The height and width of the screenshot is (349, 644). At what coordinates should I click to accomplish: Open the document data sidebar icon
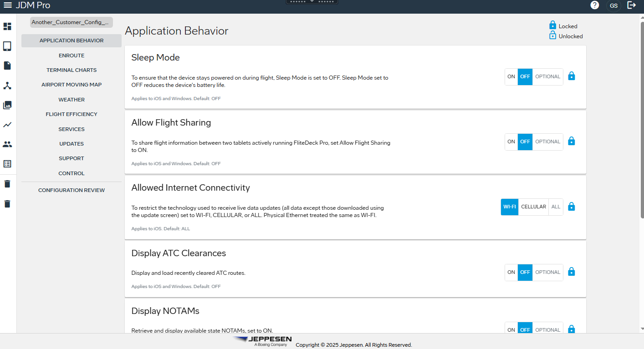pos(7,66)
